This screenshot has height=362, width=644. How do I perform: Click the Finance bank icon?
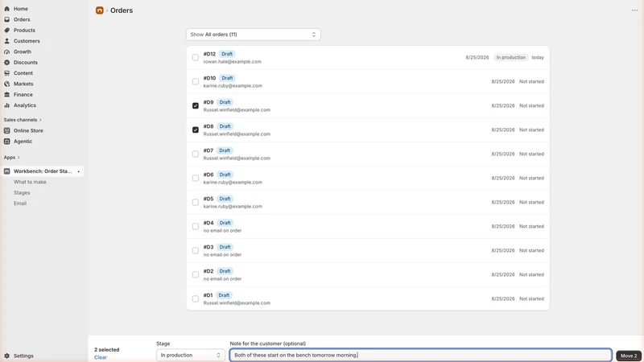(7, 94)
